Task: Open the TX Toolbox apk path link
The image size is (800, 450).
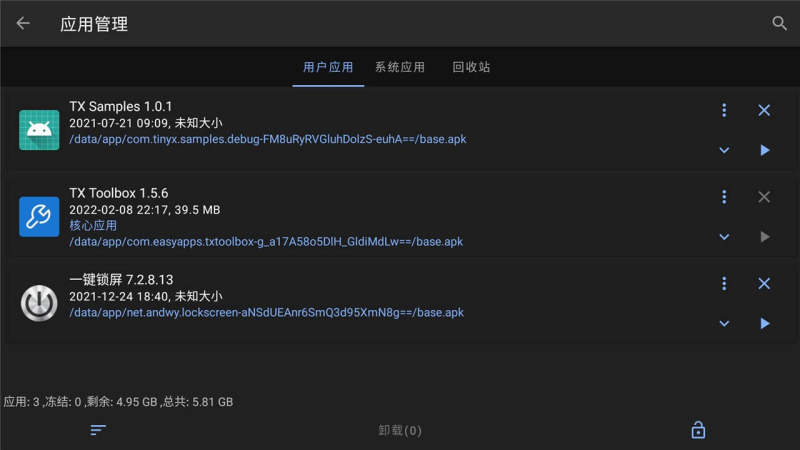Action: point(266,241)
